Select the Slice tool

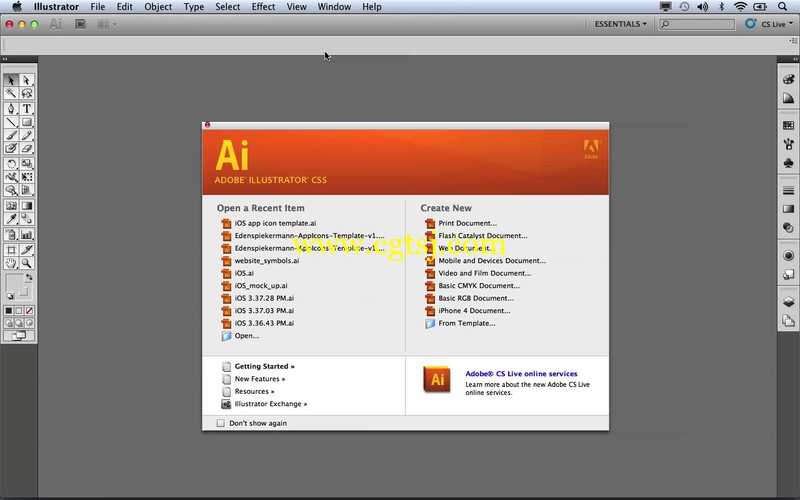click(27, 250)
